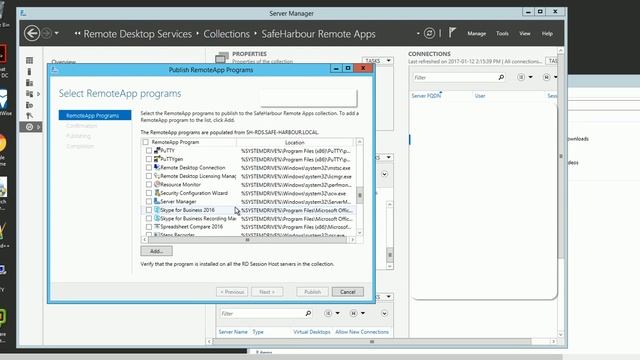Click the program list vertical scrollbar thumb
This screenshot has height=360, width=640.
[360, 195]
